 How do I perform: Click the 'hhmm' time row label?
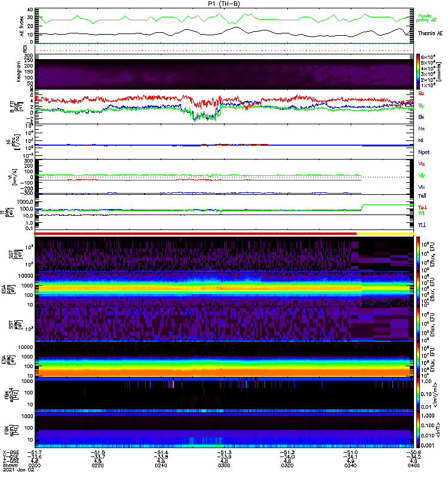[10, 465]
